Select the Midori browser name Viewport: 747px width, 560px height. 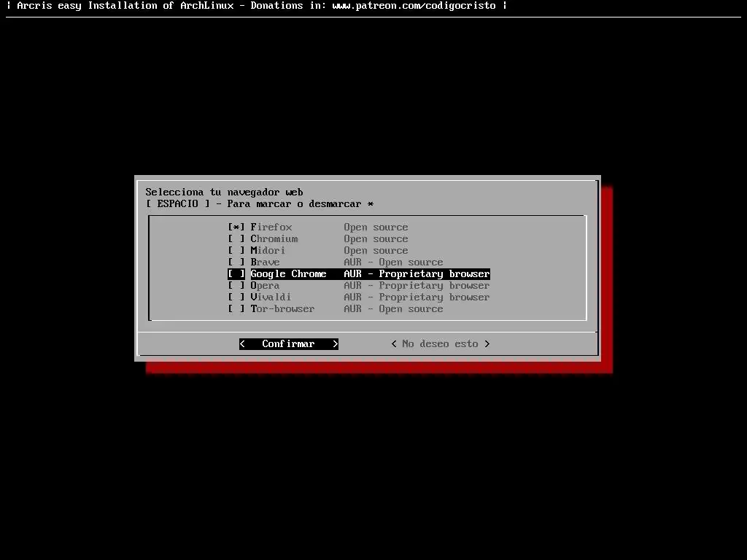coord(268,251)
